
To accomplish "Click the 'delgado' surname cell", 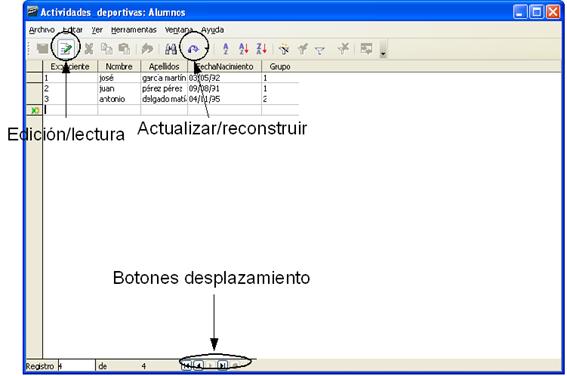I will coord(164,99).
